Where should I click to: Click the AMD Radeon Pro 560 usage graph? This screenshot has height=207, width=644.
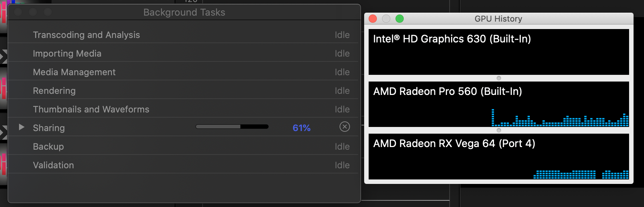pyautogui.click(x=498, y=108)
